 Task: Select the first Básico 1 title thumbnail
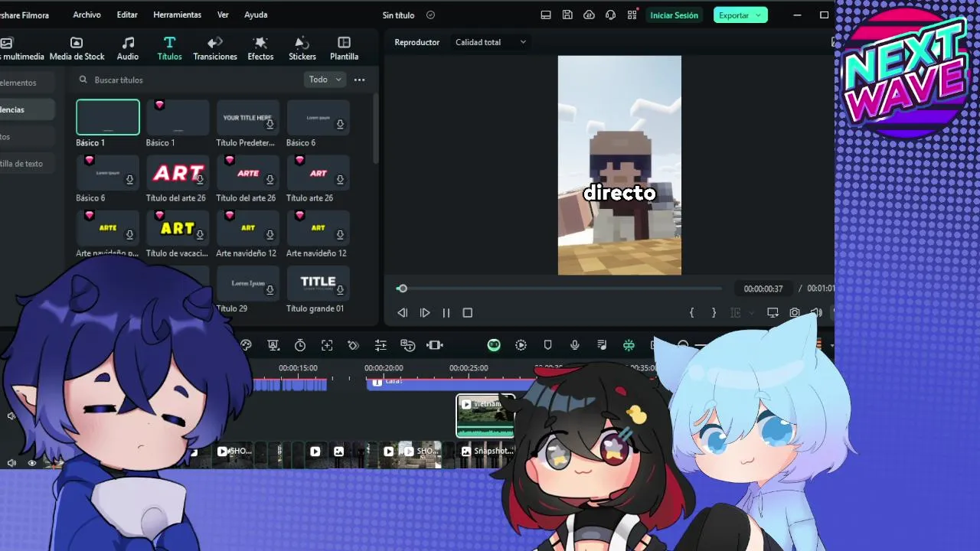coord(108,117)
